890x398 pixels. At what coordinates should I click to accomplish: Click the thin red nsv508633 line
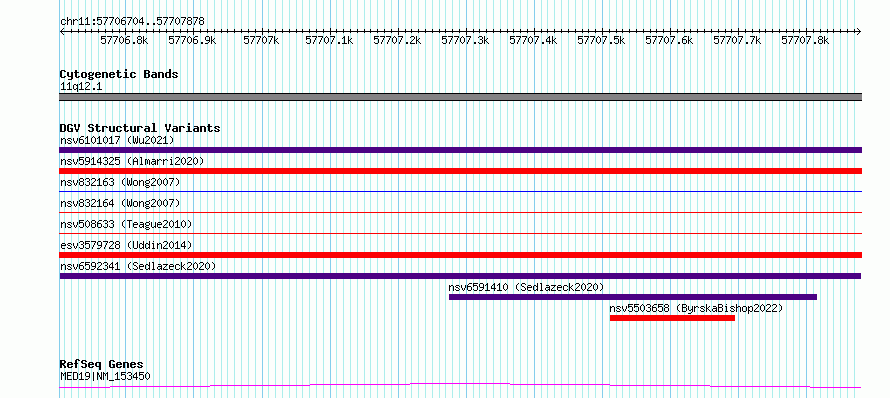tap(460, 233)
